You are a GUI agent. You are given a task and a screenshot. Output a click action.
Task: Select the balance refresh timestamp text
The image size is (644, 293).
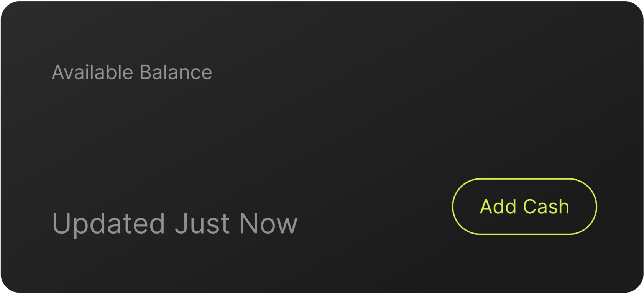pyautogui.click(x=174, y=223)
